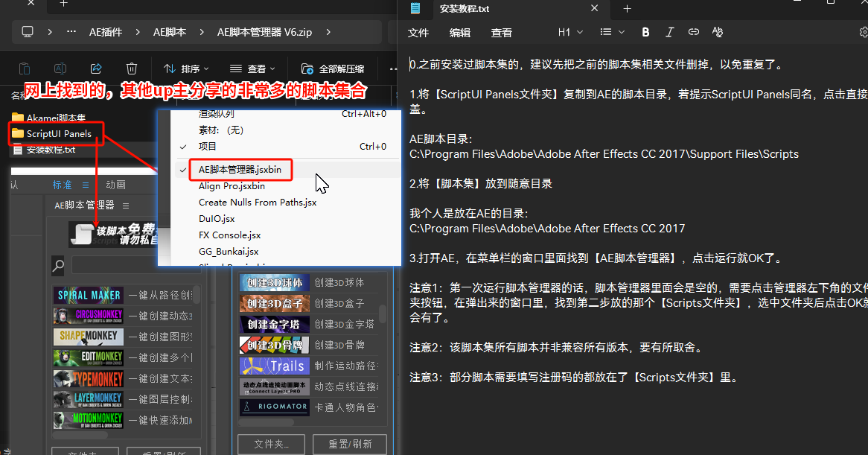Click the EDITMONKEY script thumbnail
The image size is (868, 455).
[x=89, y=357]
